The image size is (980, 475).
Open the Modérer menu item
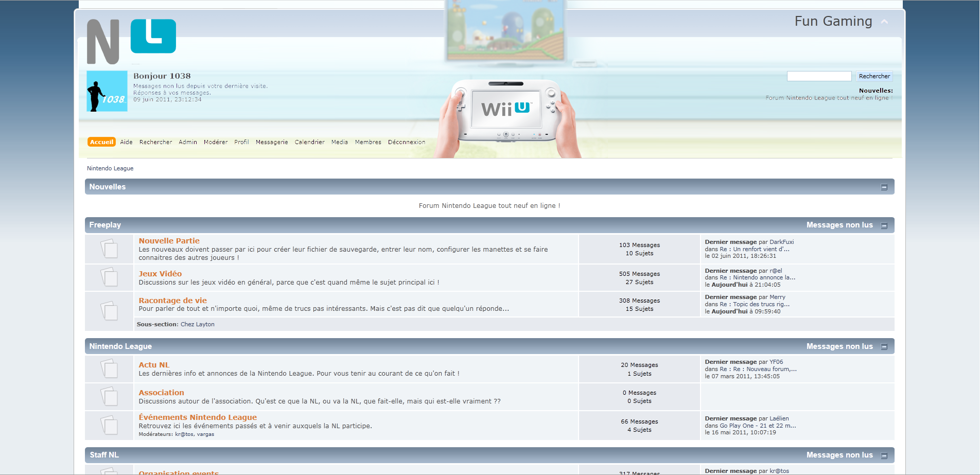pyautogui.click(x=216, y=142)
